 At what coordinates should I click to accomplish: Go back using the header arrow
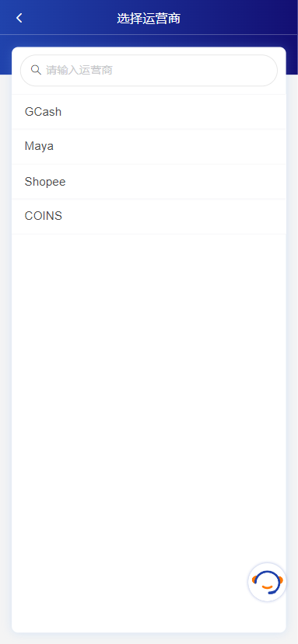19,18
